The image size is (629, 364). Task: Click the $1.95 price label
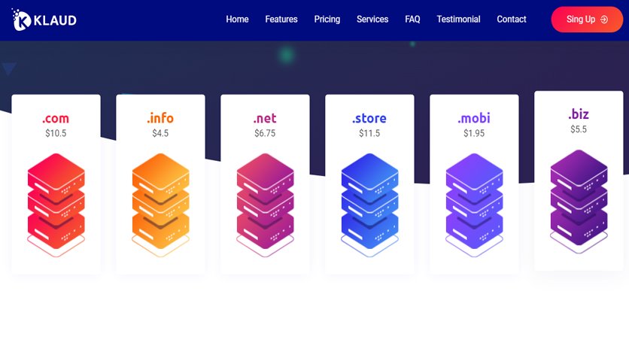click(474, 133)
